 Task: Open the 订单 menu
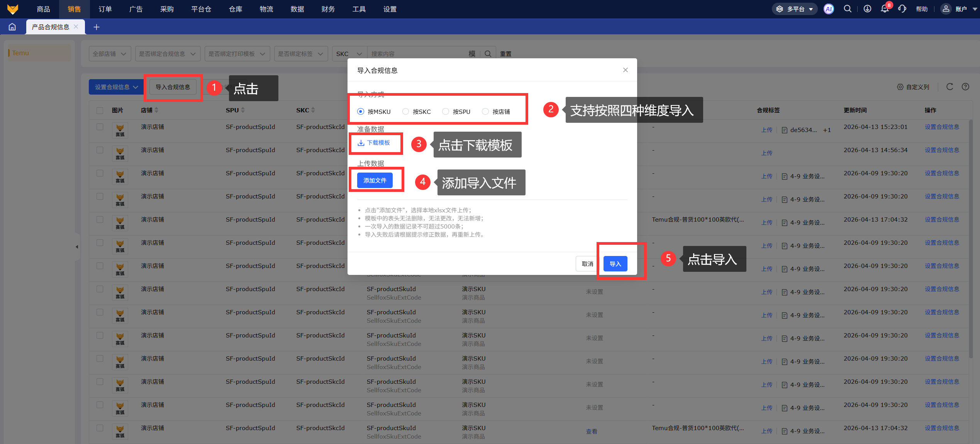(105, 9)
